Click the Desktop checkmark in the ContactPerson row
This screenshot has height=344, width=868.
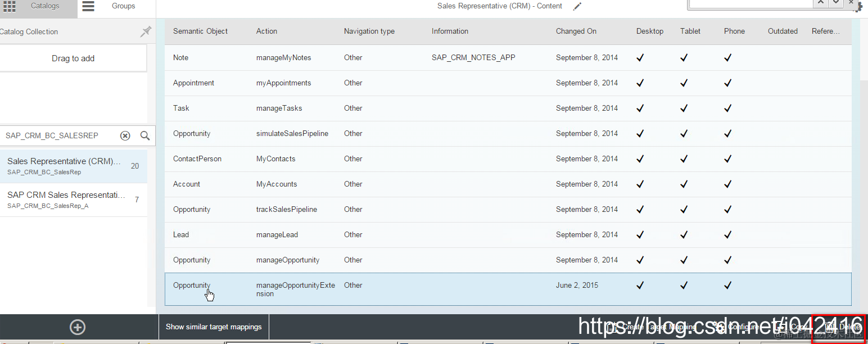(x=640, y=159)
